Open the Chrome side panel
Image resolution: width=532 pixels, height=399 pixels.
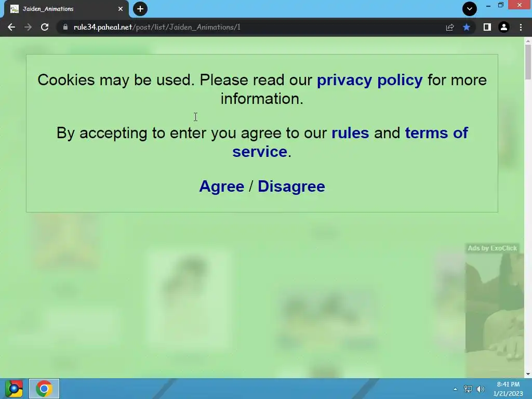(x=487, y=27)
